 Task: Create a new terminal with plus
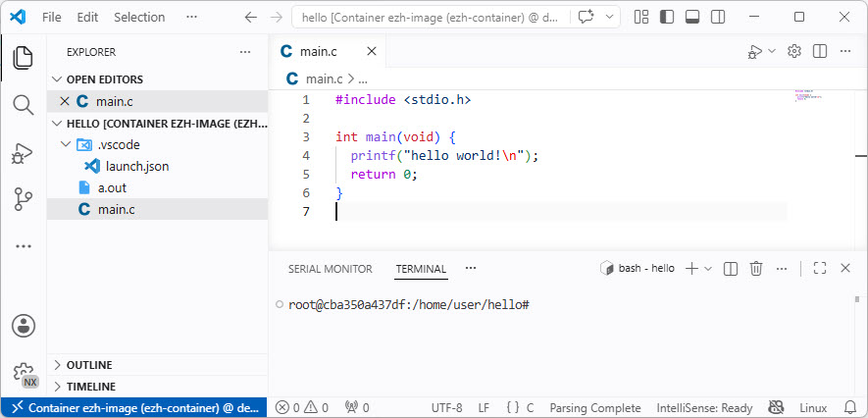pyautogui.click(x=691, y=269)
